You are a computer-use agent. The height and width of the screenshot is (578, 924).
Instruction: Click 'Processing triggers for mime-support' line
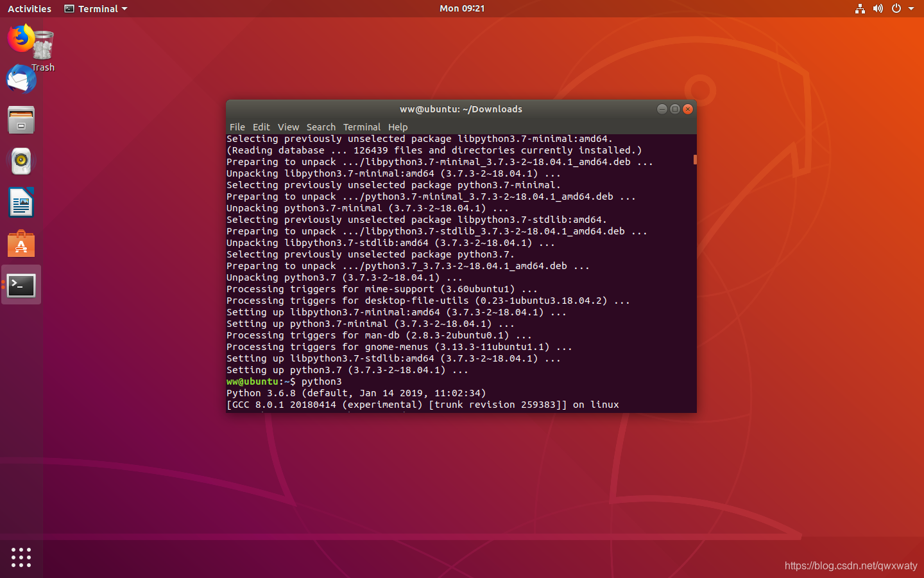click(382, 289)
